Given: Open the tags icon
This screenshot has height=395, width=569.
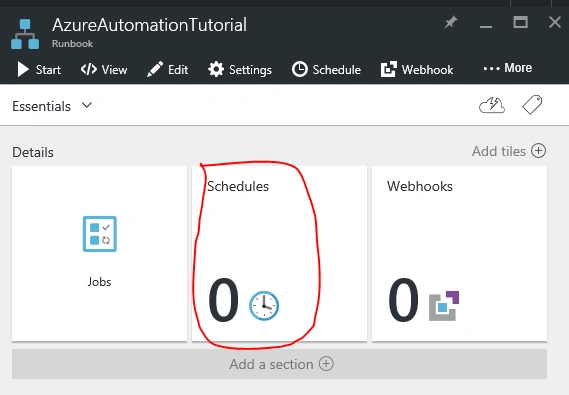Looking at the screenshot, I should 532,105.
